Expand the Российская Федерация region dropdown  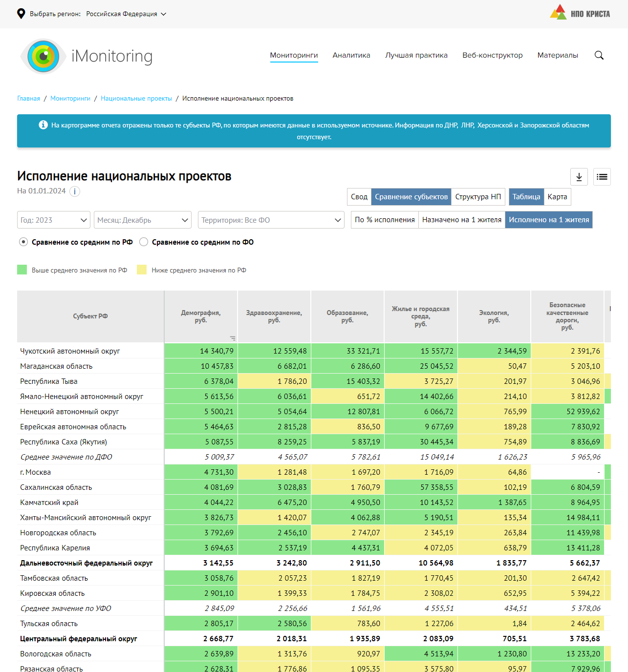(x=126, y=14)
